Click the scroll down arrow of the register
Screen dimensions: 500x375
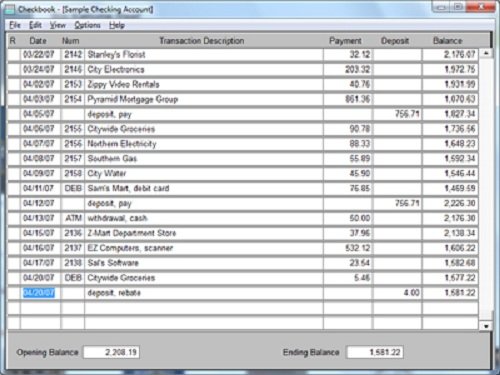486,326
